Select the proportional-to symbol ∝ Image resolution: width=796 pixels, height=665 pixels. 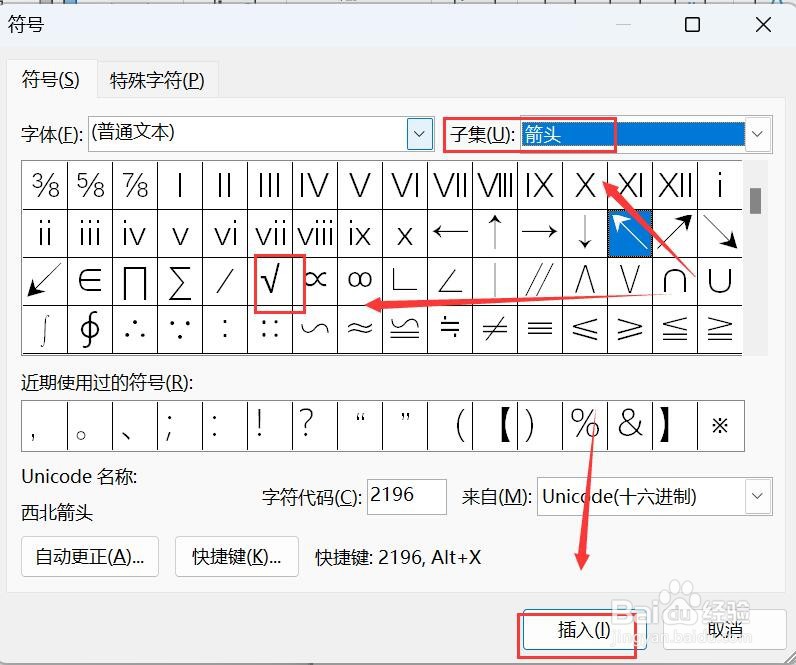315,281
